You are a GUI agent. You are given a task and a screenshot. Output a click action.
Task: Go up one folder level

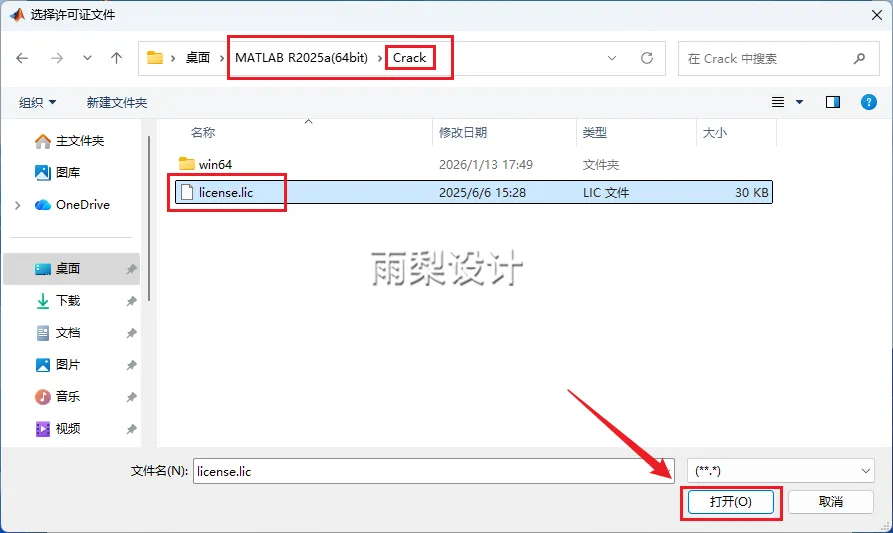pyautogui.click(x=117, y=58)
